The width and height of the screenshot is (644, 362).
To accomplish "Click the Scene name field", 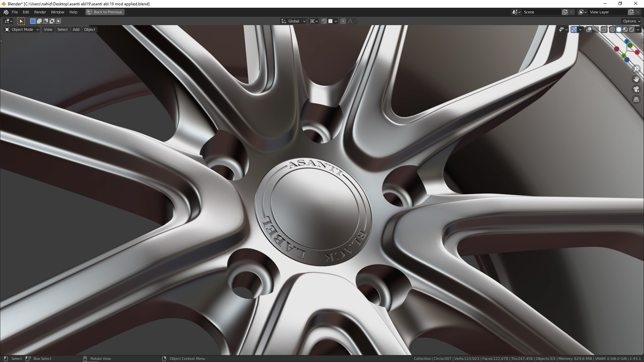I will pos(542,12).
